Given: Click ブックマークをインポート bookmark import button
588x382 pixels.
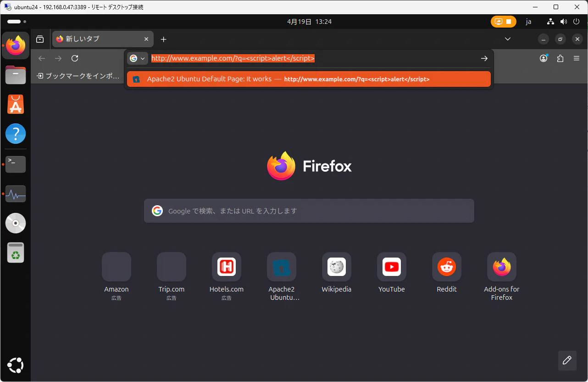Looking at the screenshot, I should coord(78,76).
